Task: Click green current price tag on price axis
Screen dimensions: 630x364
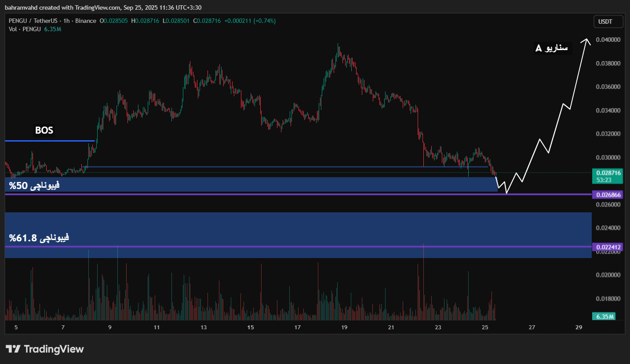Action: pyautogui.click(x=607, y=176)
